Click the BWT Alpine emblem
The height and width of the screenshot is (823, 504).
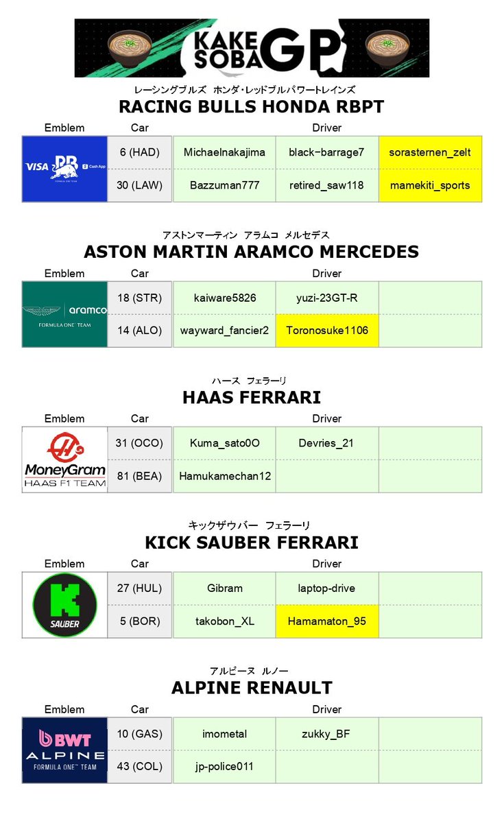pyautogui.click(x=65, y=750)
